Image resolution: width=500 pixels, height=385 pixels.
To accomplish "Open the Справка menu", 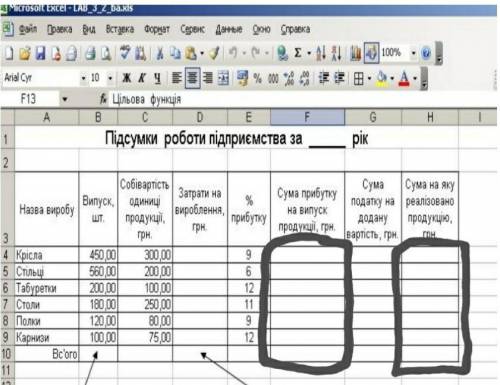I will (295, 29).
